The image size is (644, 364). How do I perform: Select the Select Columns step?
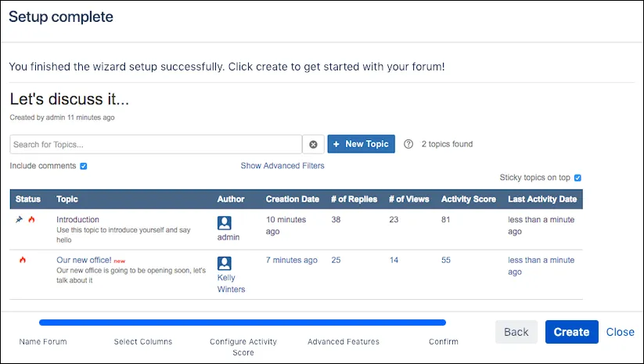point(143,341)
